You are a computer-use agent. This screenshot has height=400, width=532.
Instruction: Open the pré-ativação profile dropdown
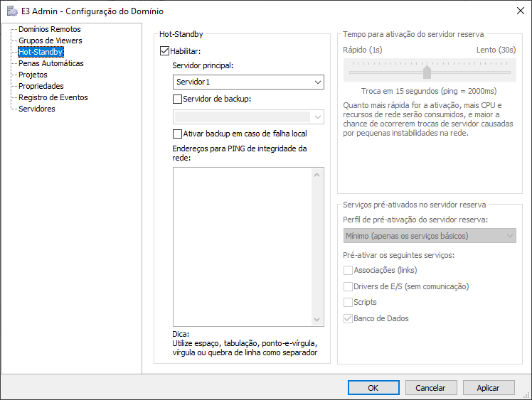(x=430, y=236)
